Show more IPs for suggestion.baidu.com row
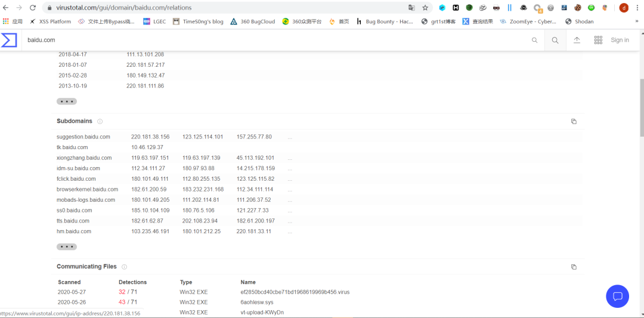The height and width of the screenshot is (318, 644). (x=290, y=137)
